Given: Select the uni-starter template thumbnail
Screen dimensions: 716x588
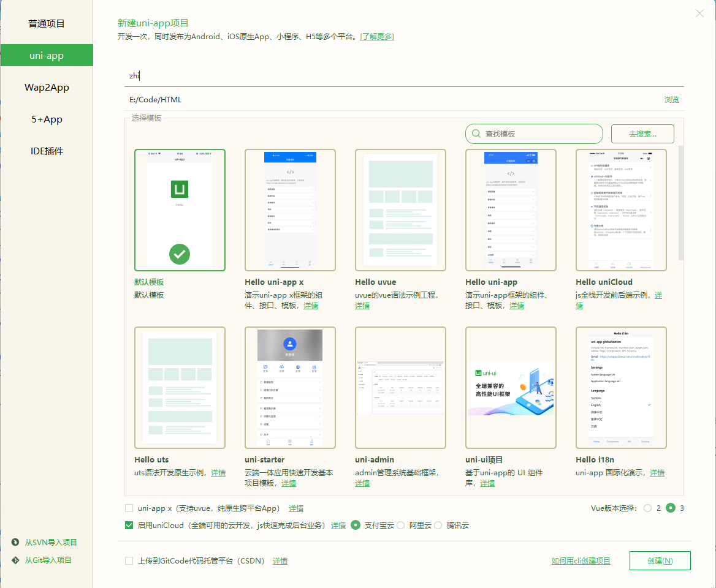Looking at the screenshot, I should tap(290, 387).
